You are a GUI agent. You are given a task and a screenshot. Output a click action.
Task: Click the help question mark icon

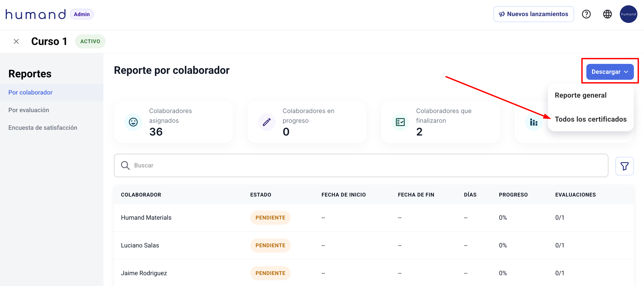586,14
